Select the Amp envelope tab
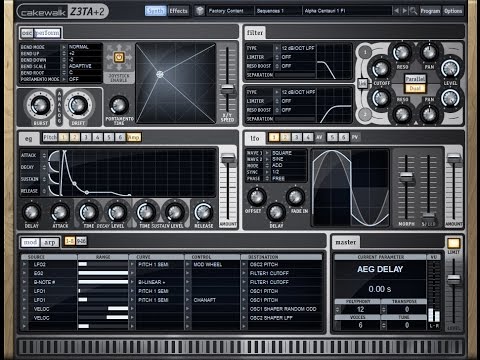The height and width of the screenshot is (360, 480). [133, 137]
